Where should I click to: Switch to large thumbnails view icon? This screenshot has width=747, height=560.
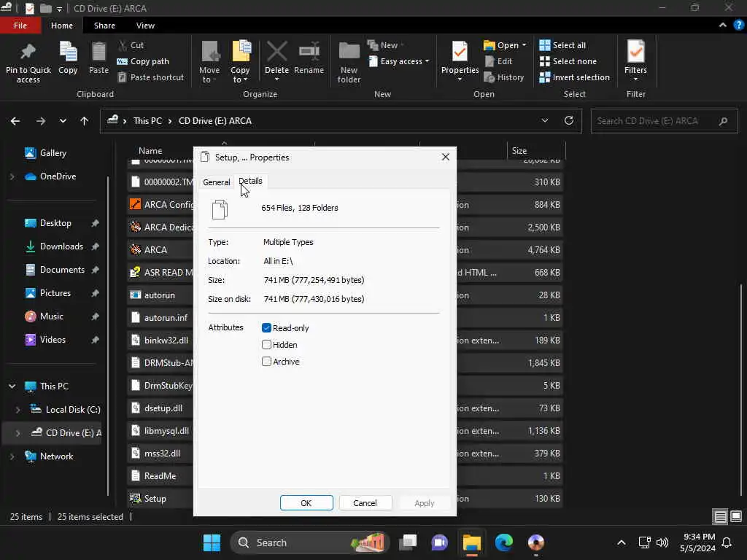pos(736,516)
